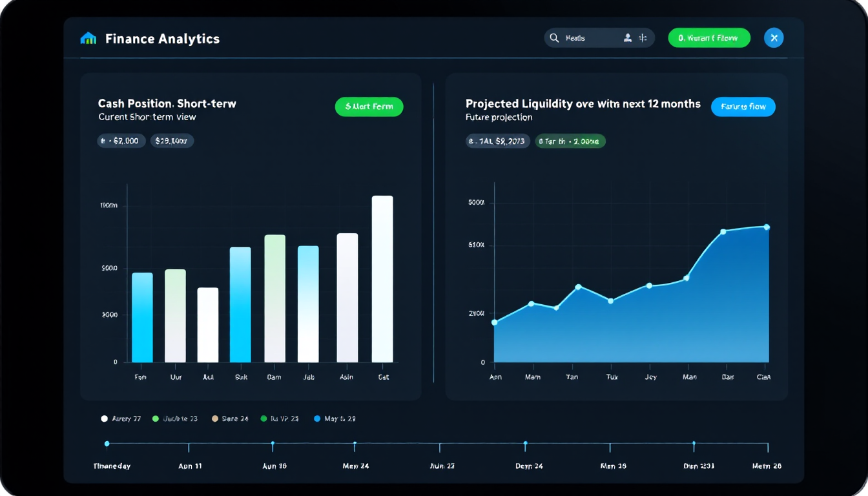This screenshot has height=496, width=868.
Task: Select the $2,000 chip under Cash Position
Action: click(x=121, y=141)
